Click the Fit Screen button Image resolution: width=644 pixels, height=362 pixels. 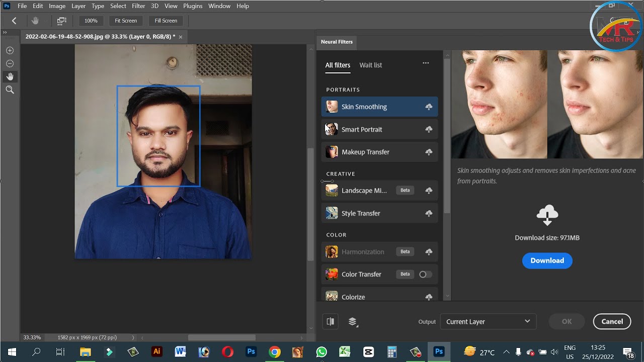(126, 21)
